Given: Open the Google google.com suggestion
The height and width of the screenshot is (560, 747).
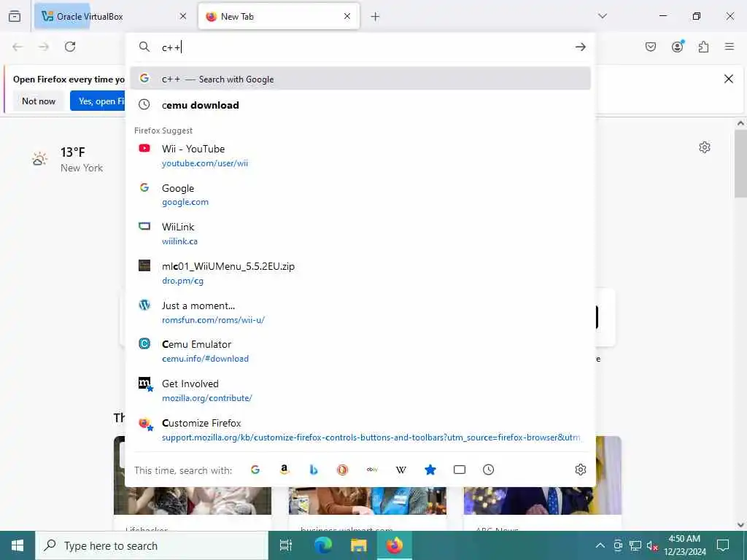Looking at the screenshot, I should pyautogui.click(x=360, y=195).
